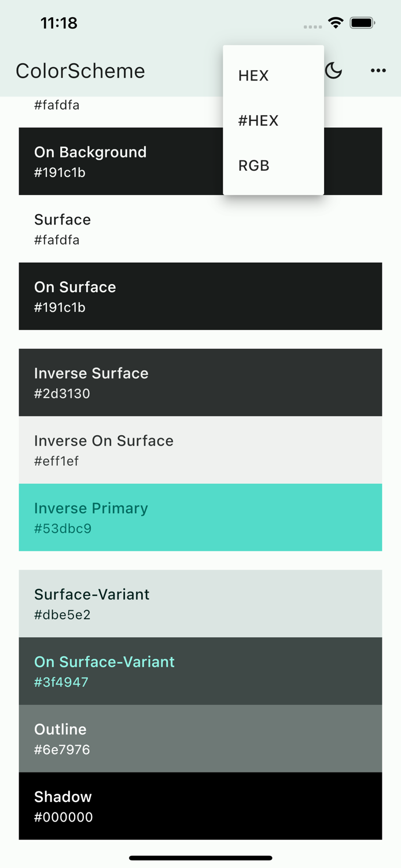The height and width of the screenshot is (868, 401).
Task: Toggle dark mode with the moon icon
Action: tap(333, 70)
